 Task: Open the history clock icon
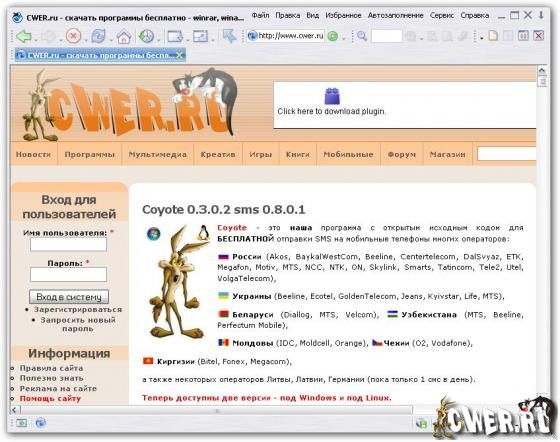pyautogui.click(x=146, y=36)
